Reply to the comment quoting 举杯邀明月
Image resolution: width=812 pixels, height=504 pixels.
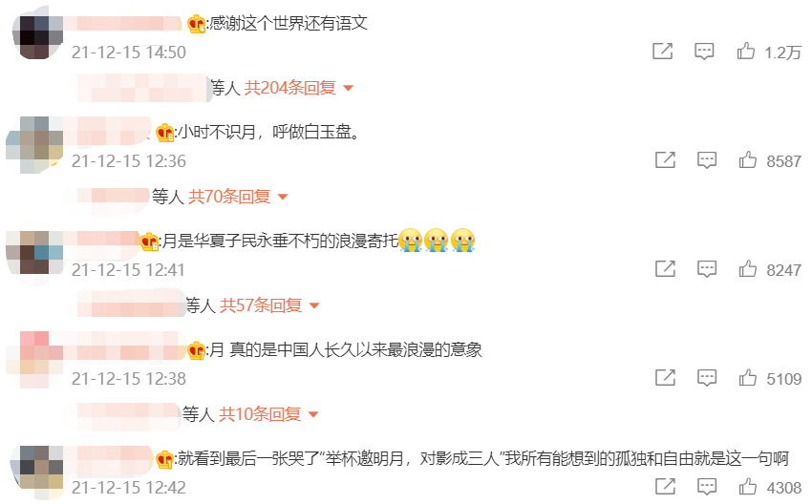point(707,487)
